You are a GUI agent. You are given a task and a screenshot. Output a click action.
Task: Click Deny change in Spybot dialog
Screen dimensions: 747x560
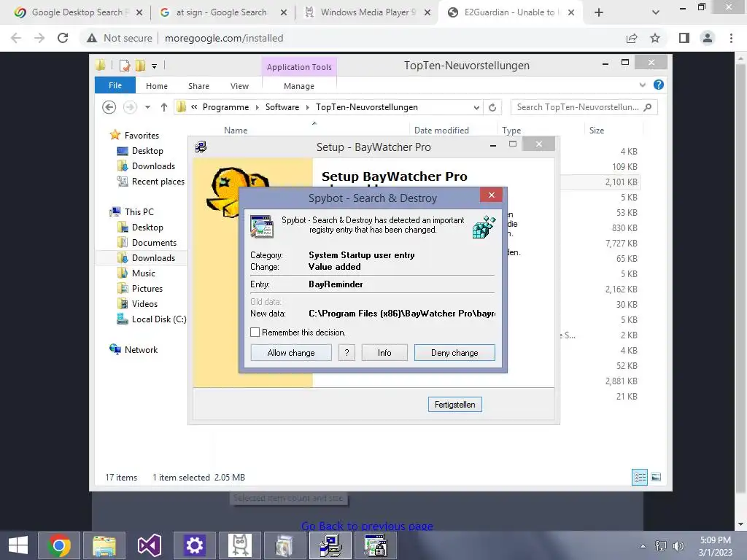454,353
